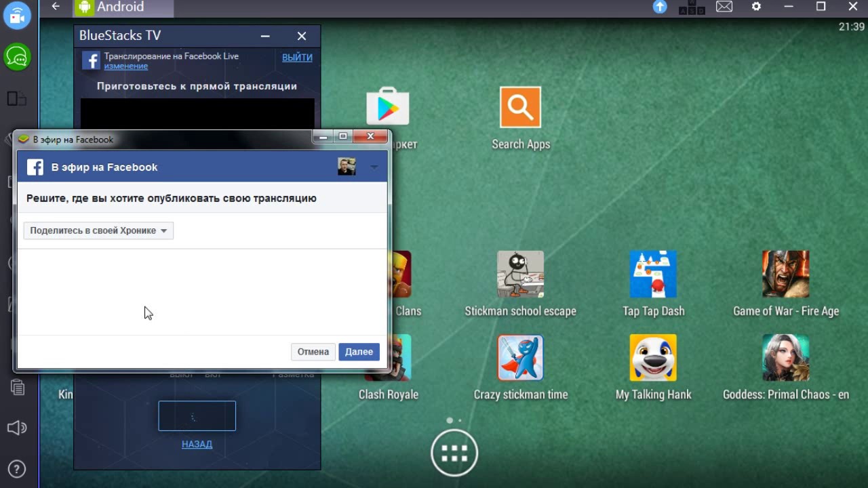The image size is (868, 488).
Task: Click the clock showing 21:39
Action: click(x=852, y=27)
